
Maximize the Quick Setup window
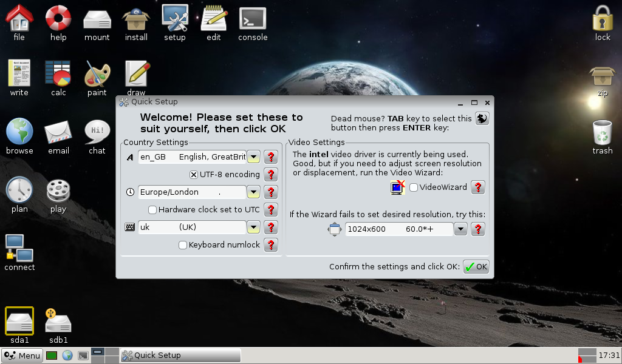pyautogui.click(x=474, y=103)
